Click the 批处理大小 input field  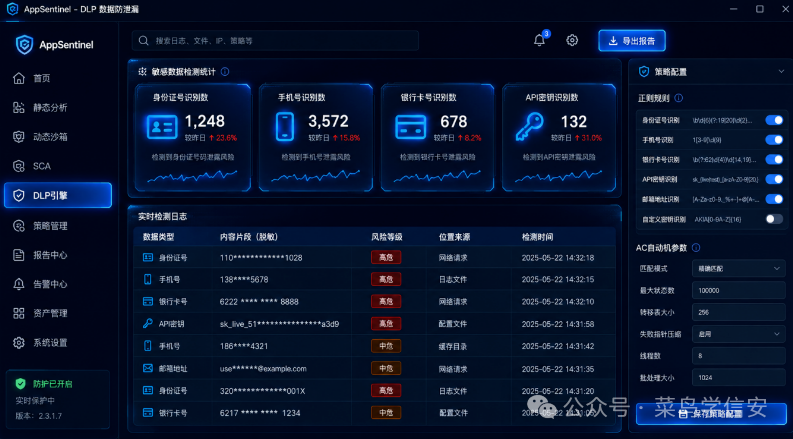738,377
